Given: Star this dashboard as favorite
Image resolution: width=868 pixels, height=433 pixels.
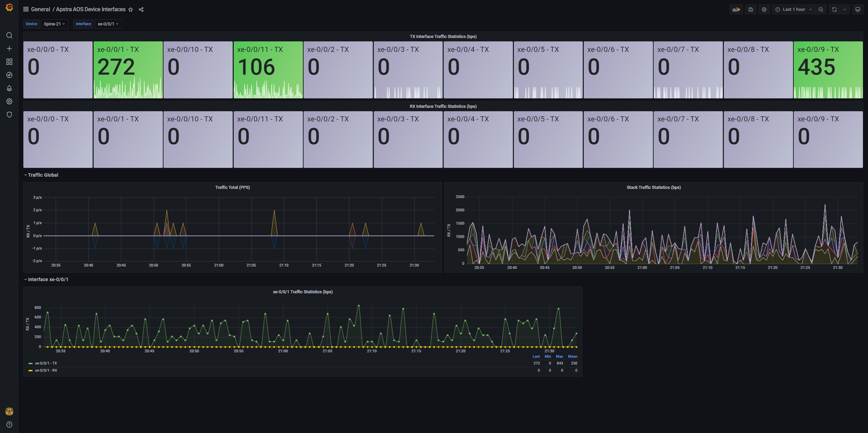Looking at the screenshot, I should coord(131,9).
